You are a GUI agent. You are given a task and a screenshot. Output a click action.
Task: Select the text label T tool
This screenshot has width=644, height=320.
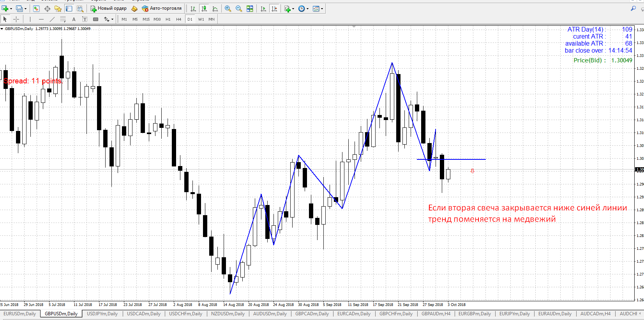85,19
